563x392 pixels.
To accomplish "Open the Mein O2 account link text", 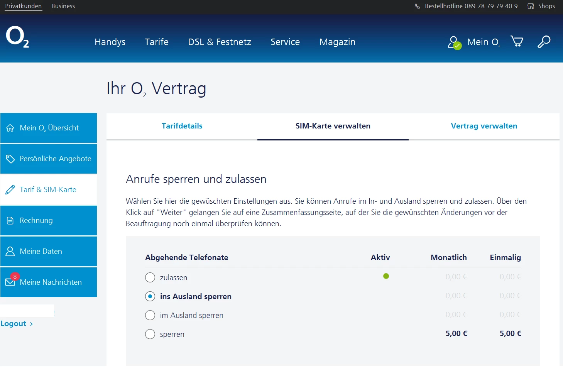I will 484,42.
